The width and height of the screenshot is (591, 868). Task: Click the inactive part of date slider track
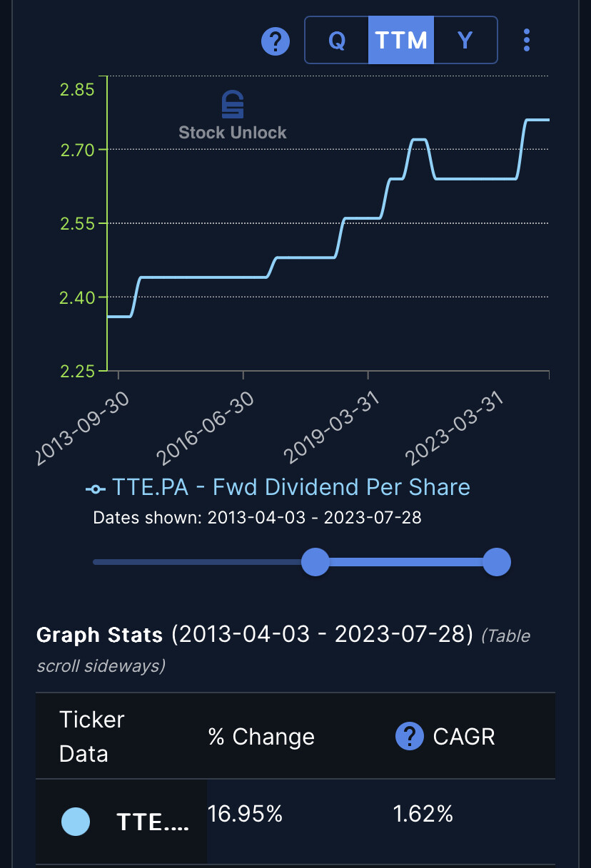(x=197, y=562)
